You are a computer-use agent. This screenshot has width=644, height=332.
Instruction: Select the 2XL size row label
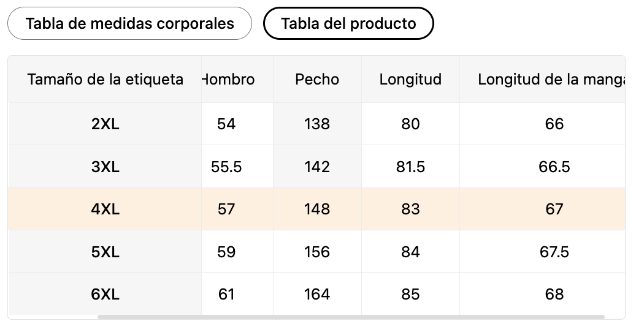[x=105, y=124]
